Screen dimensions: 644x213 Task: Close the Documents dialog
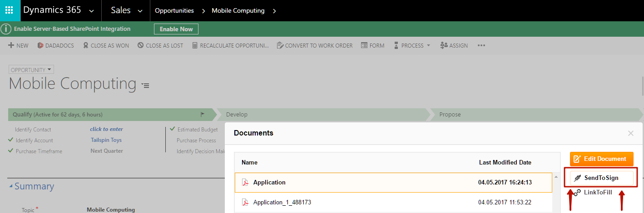630,133
